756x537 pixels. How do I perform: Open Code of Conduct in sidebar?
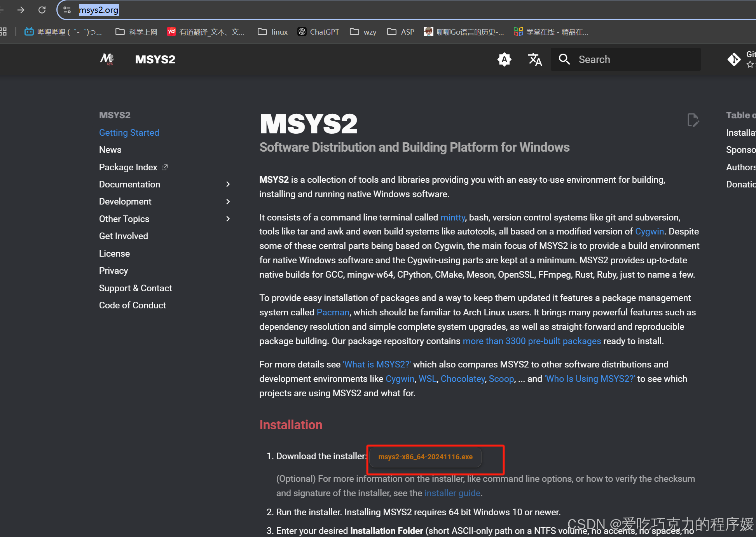click(x=133, y=305)
